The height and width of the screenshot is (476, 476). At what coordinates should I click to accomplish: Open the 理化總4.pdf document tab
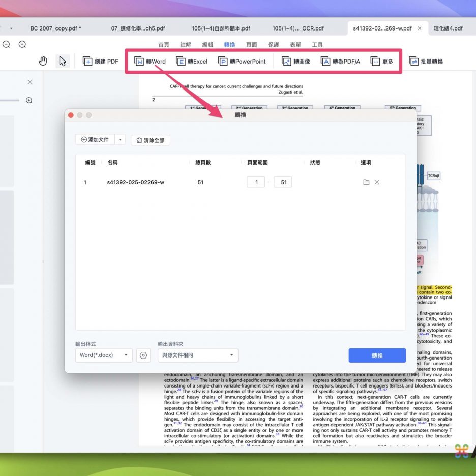click(x=448, y=28)
